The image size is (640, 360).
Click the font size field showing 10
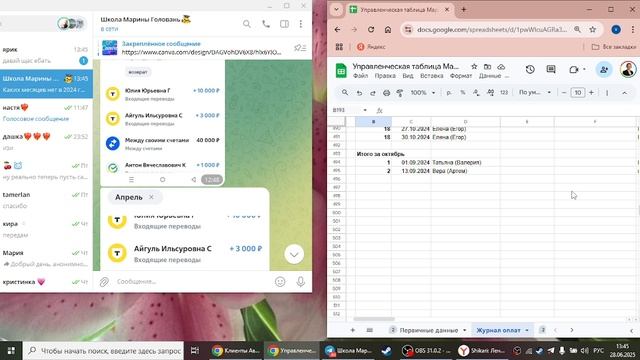coord(578,93)
